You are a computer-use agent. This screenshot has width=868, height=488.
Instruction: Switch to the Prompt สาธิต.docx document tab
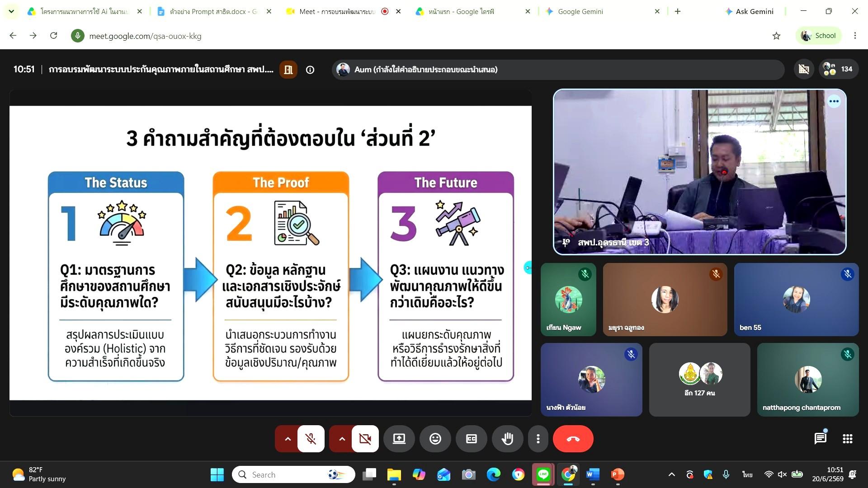214,11
